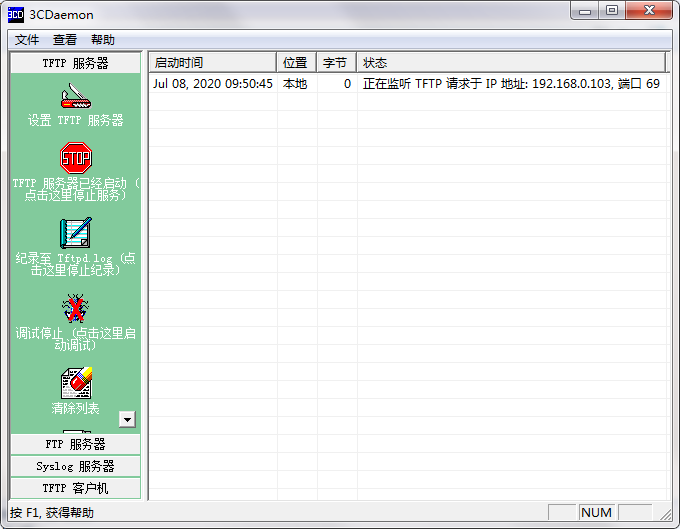Open the 文件 menu

[x=27, y=40]
